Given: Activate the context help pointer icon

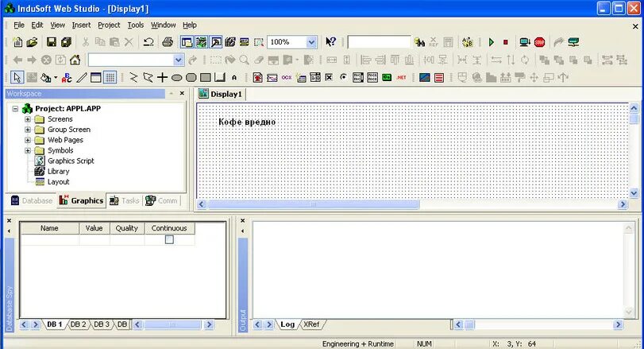Looking at the screenshot, I should point(330,42).
